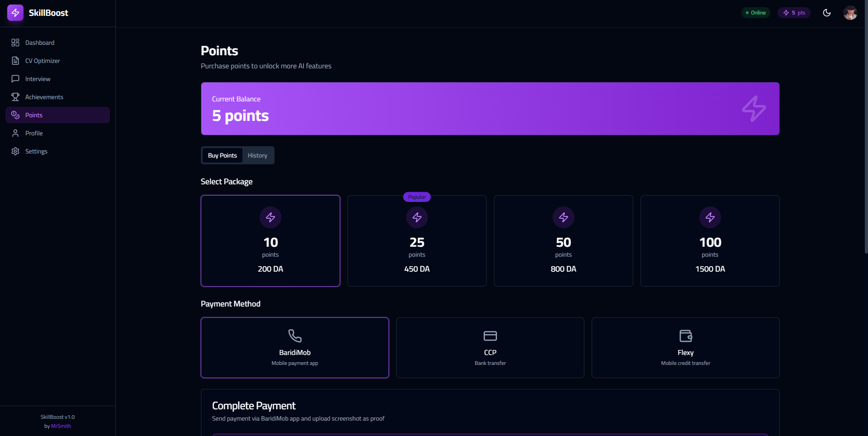This screenshot has width=868, height=436.
Task: Open the Dashboard from the sidebar
Action: click(38, 43)
